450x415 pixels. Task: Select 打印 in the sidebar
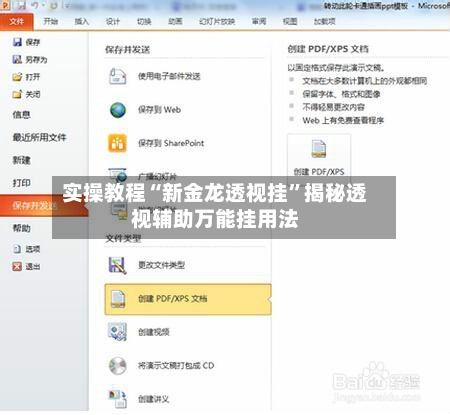point(21,183)
